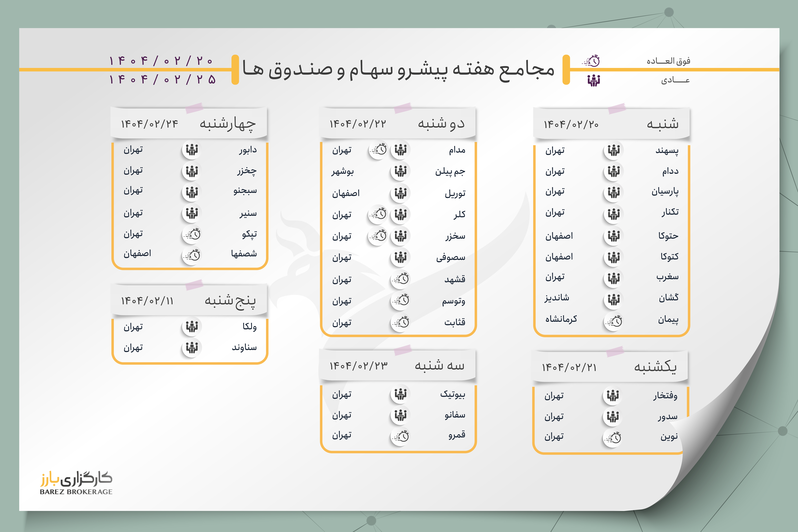Screen dimensions: 798x532
Task: Click the meeting icon beside سصوفی
Action: point(400,257)
